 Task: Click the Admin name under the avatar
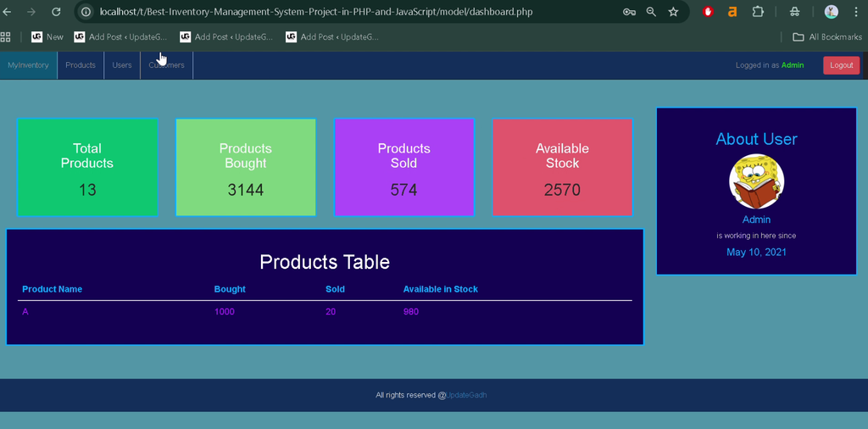point(756,220)
